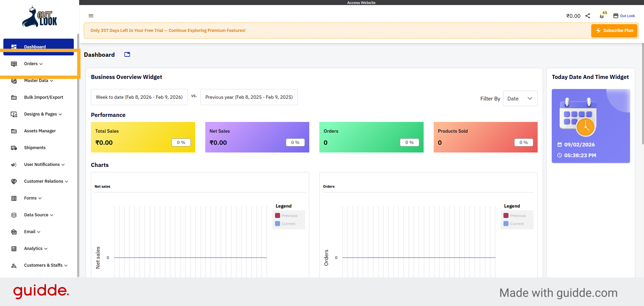Click the share icon in the top bar
Image resolution: width=644 pixels, height=306 pixels.
click(x=588, y=16)
